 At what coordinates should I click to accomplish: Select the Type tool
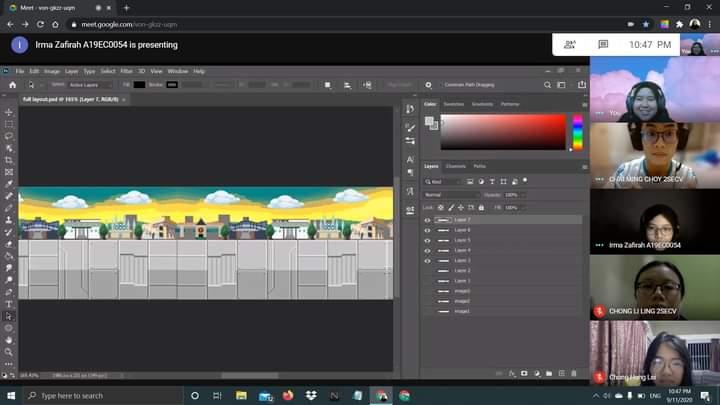point(9,304)
